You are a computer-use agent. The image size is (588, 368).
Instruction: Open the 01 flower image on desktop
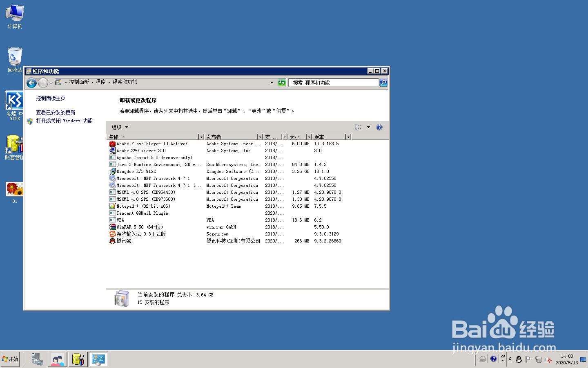(x=15, y=193)
